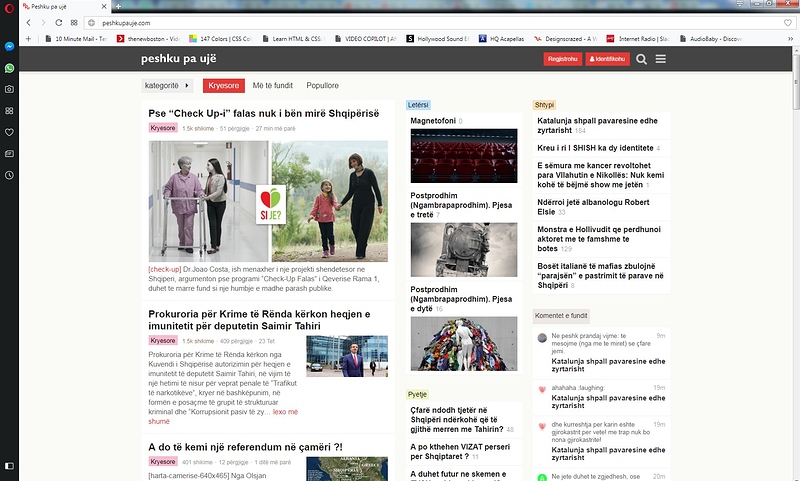Image resolution: width=800 pixels, height=481 pixels.
Task: Open Learn HTML & CSS bookmark
Action: 292,38
